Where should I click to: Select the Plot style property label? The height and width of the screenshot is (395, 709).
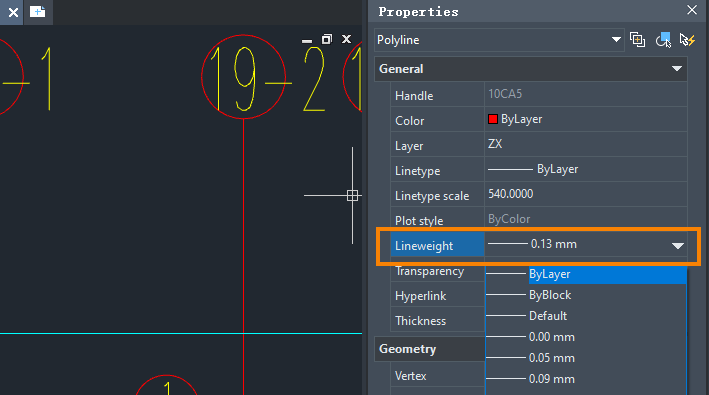419,221
